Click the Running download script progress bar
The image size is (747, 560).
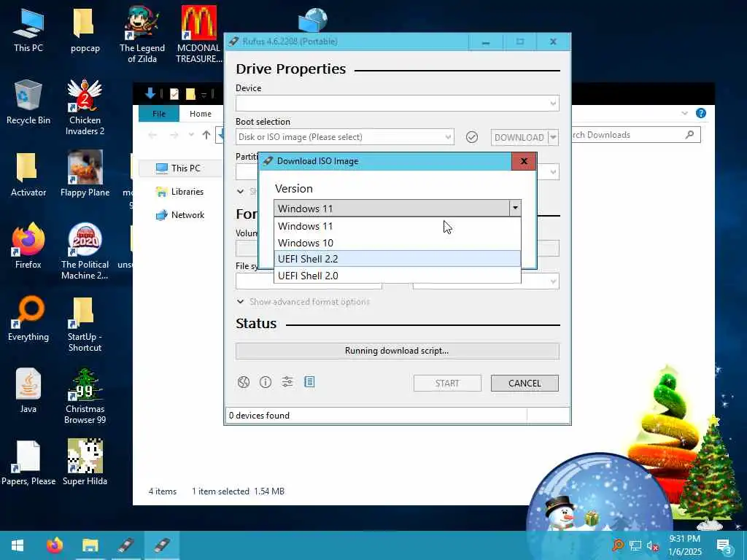(x=398, y=351)
